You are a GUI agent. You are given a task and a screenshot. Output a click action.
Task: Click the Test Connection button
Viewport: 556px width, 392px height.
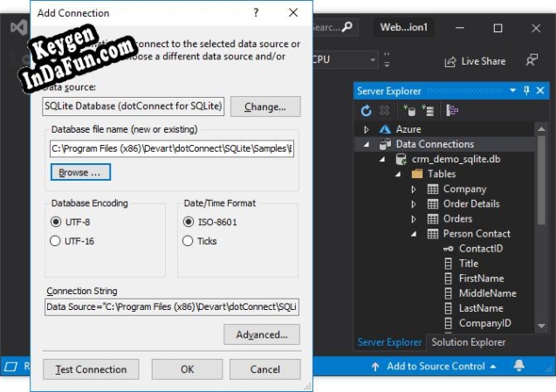[91, 369]
